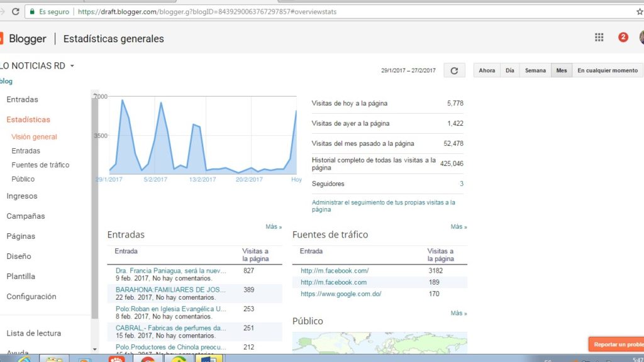Open Fuentes de tráfico stats submenu
Viewport: 644px width, 362px height.
tap(40, 165)
